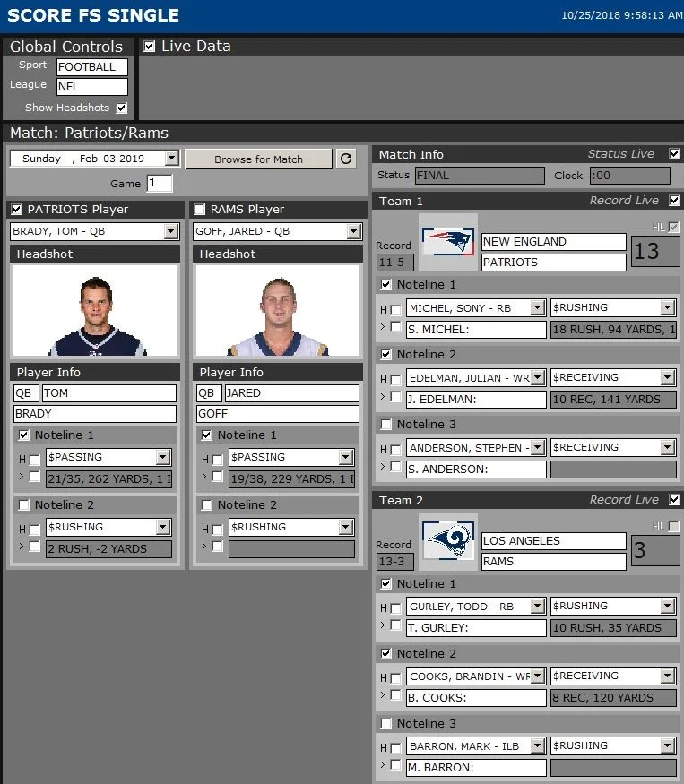This screenshot has width=684, height=784.
Task: Open the EDELMAN, JULIAN - WR dropdown
Action: pos(537,377)
